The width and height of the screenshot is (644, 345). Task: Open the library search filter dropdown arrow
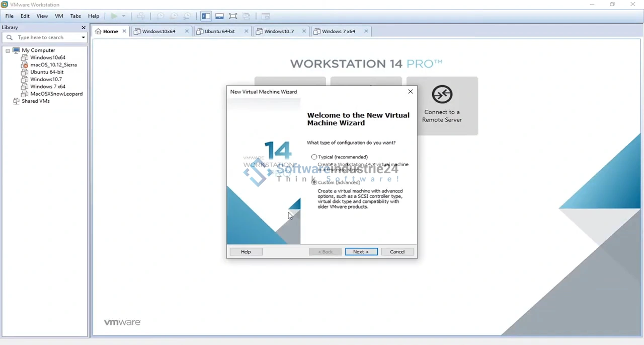pyautogui.click(x=83, y=38)
